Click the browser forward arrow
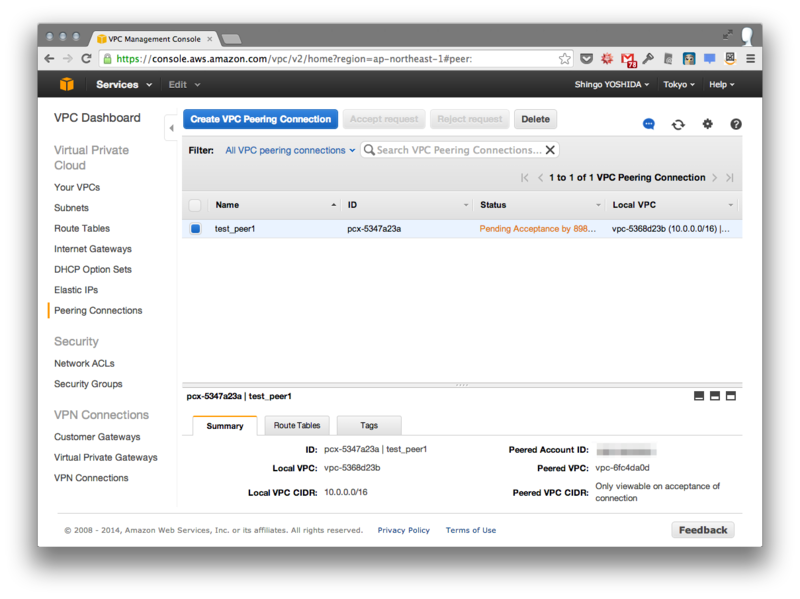 coord(67,59)
